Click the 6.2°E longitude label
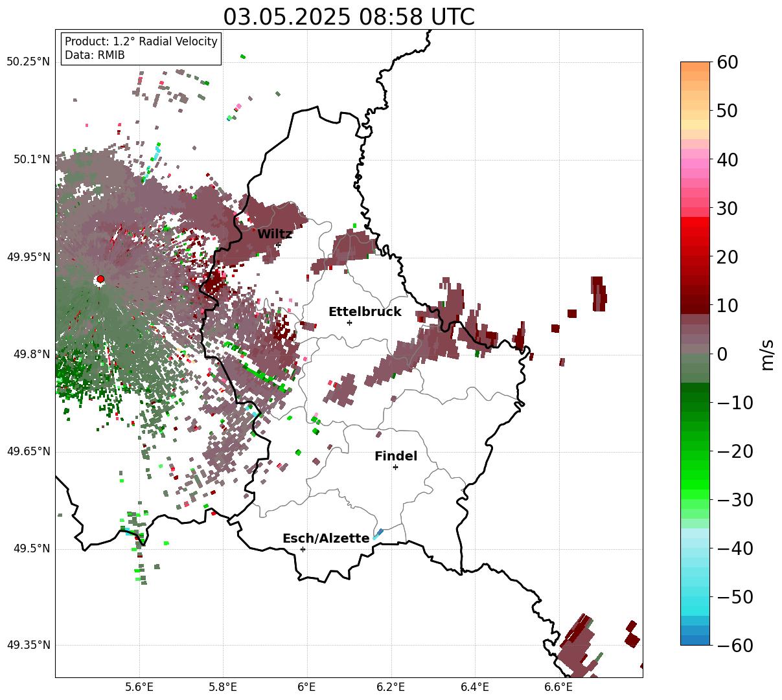Image resolution: width=782 pixels, height=700 pixels. point(391,687)
